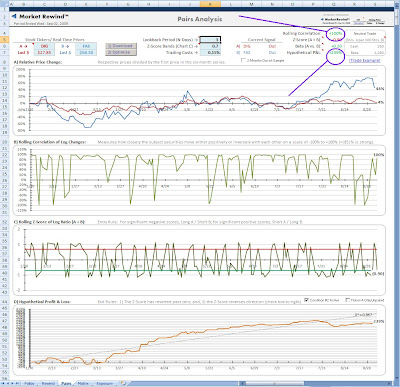Open the Trade Example link
The height and width of the screenshot is (387, 400).
pyautogui.click(x=365, y=60)
